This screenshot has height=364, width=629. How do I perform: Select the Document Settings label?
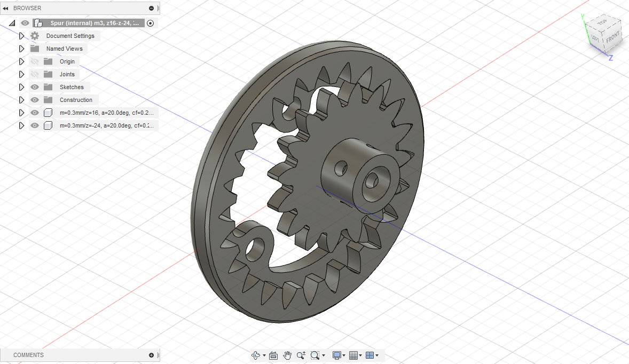[x=70, y=36]
